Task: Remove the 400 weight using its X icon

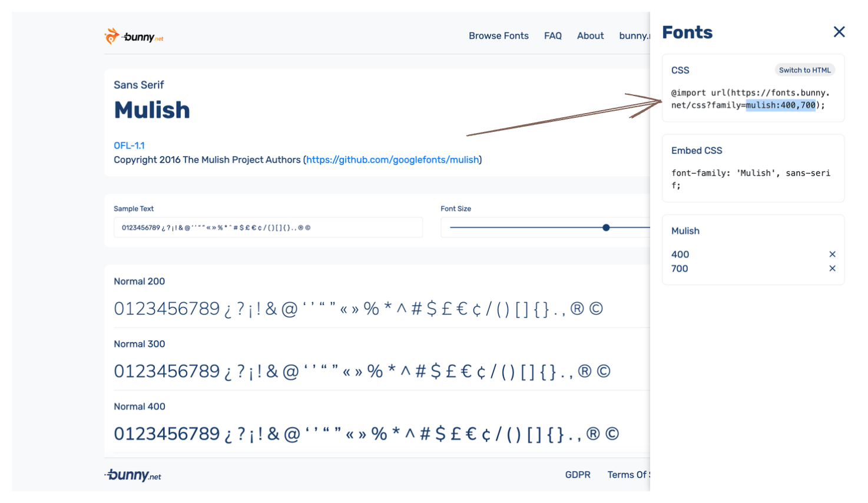Action: coord(832,254)
